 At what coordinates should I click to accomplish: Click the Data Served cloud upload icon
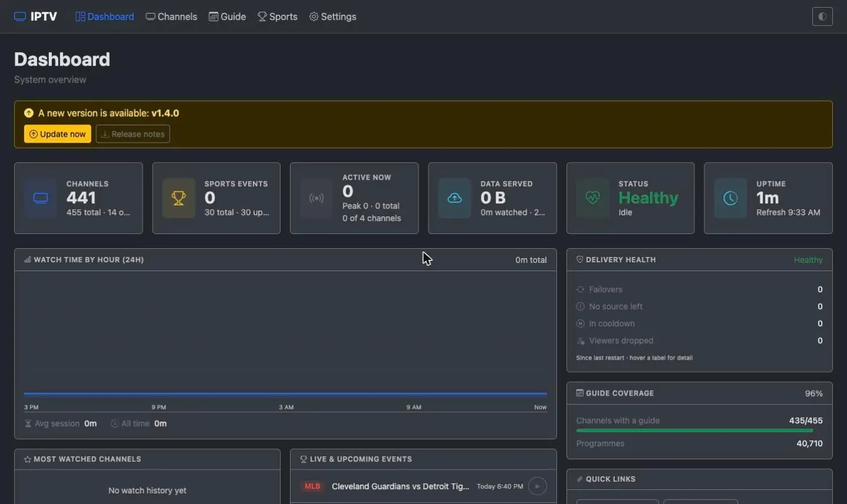tap(454, 198)
